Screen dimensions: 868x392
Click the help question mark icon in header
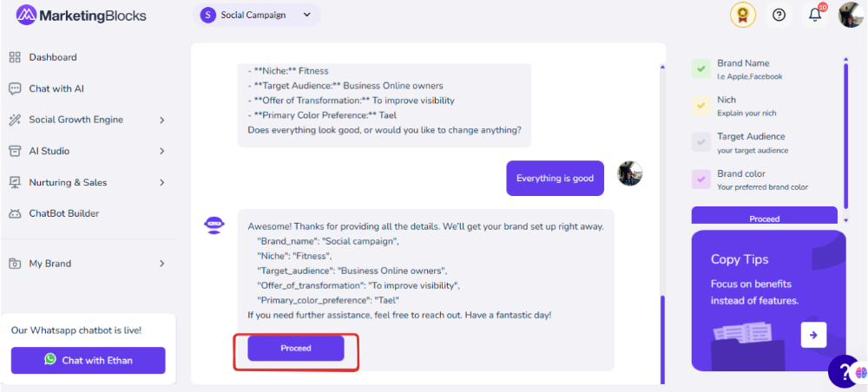tap(779, 15)
